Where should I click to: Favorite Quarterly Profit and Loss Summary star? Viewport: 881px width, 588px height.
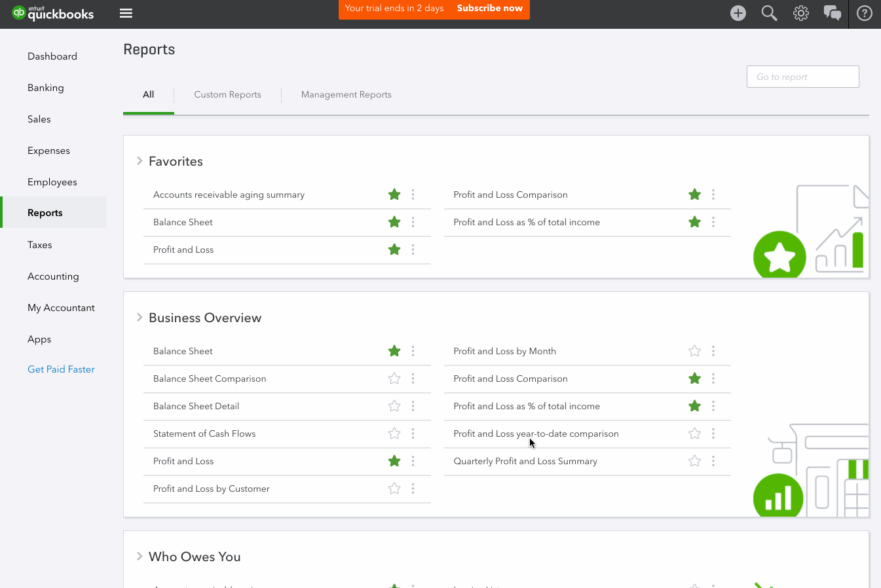coord(695,461)
